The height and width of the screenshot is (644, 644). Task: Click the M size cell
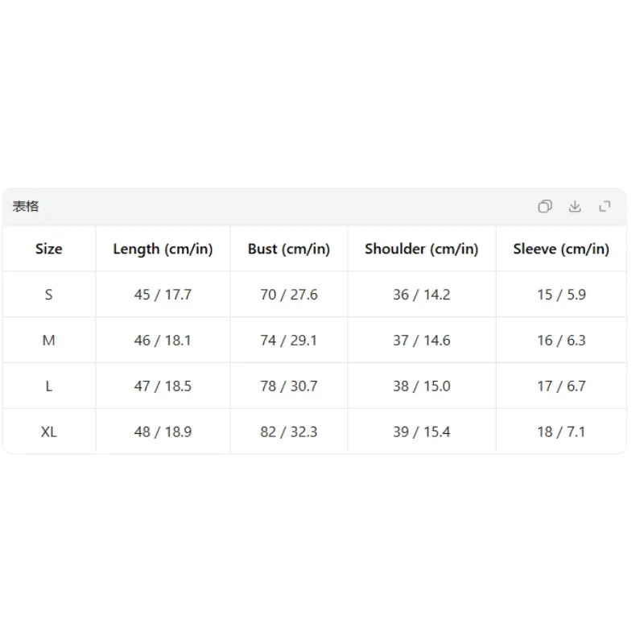49,340
